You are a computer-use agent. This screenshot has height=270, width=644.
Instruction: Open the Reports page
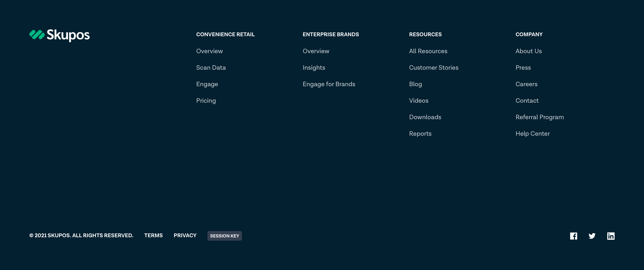coord(420,133)
